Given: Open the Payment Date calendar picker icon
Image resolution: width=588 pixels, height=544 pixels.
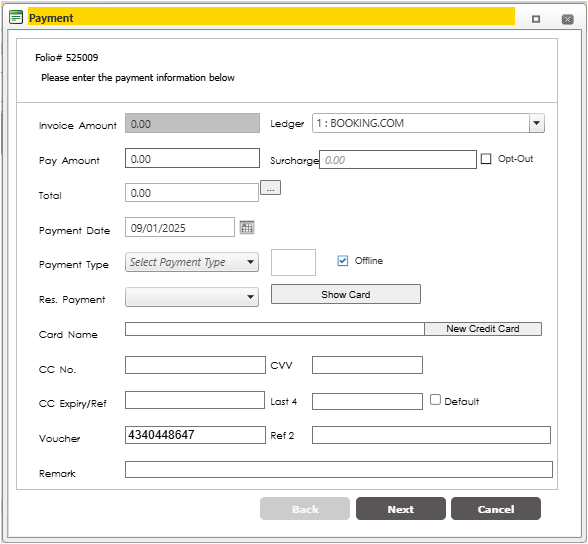Looking at the screenshot, I should tap(247, 228).
